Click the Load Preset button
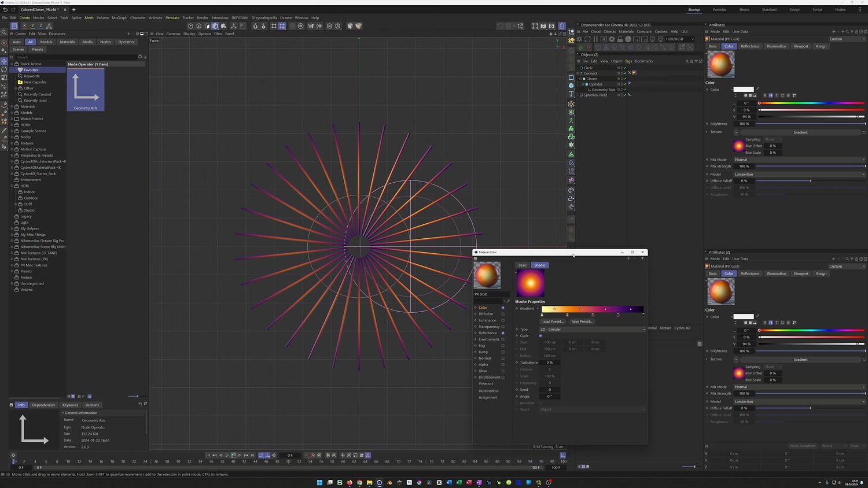The height and width of the screenshot is (488, 868). point(553,321)
